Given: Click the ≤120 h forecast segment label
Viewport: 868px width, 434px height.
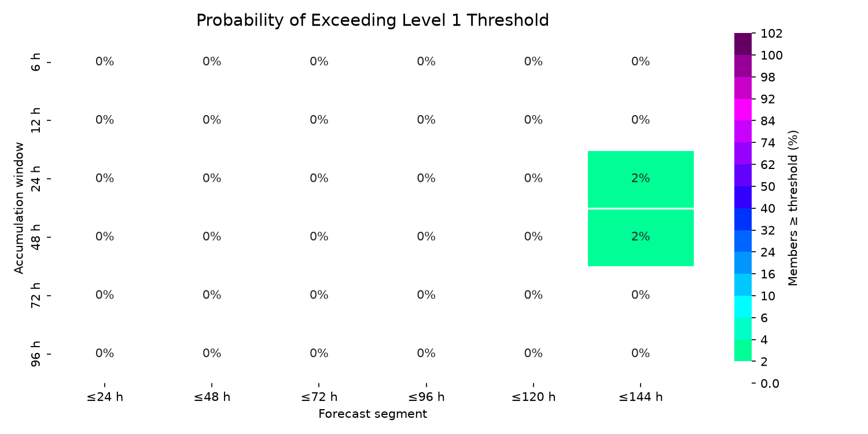Looking at the screenshot, I should (533, 397).
